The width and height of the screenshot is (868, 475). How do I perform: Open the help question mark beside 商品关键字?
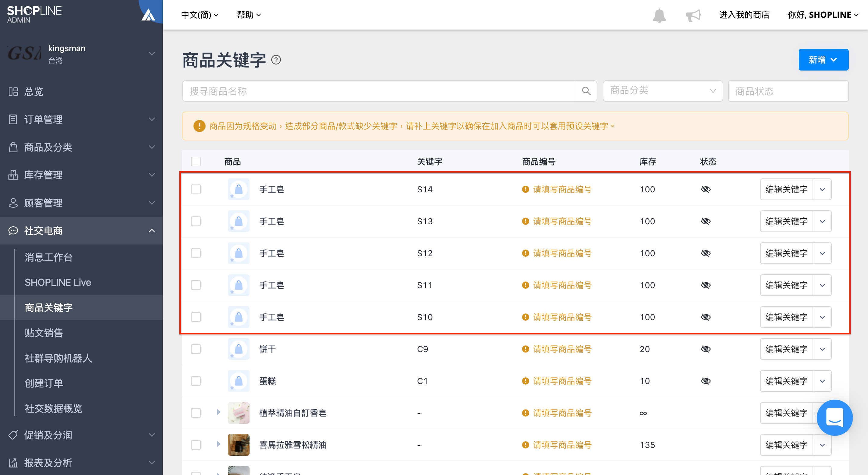pos(276,60)
